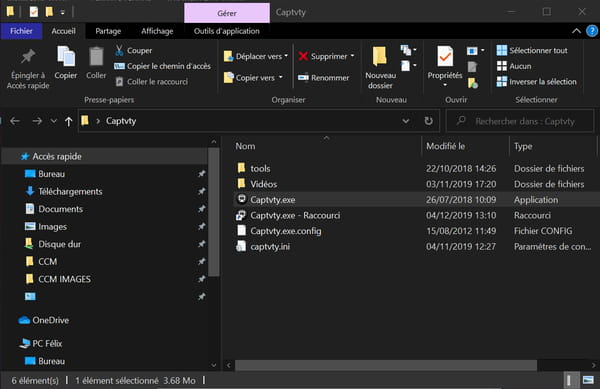The image size is (600, 389).
Task: Choose Coller le raccourci
Action: (152, 81)
